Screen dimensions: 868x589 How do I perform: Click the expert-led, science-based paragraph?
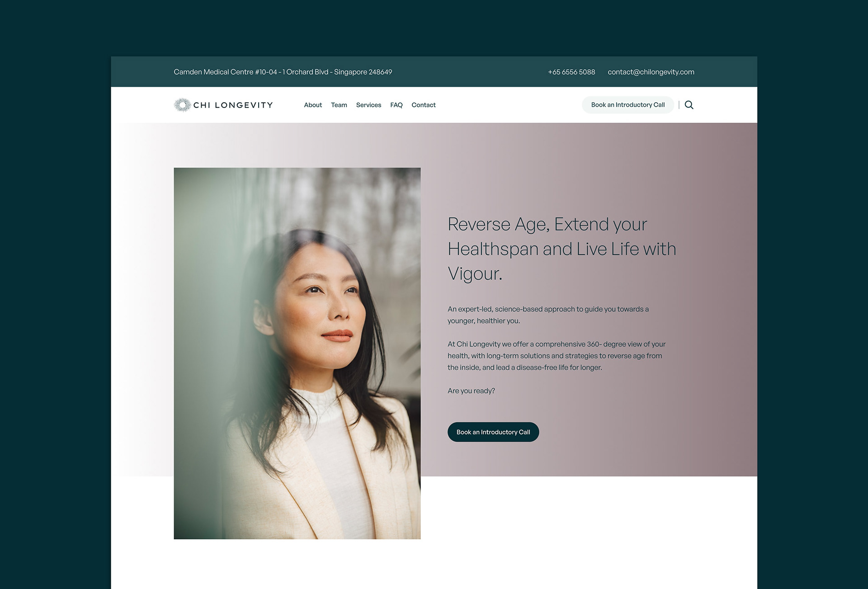(548, 315)
